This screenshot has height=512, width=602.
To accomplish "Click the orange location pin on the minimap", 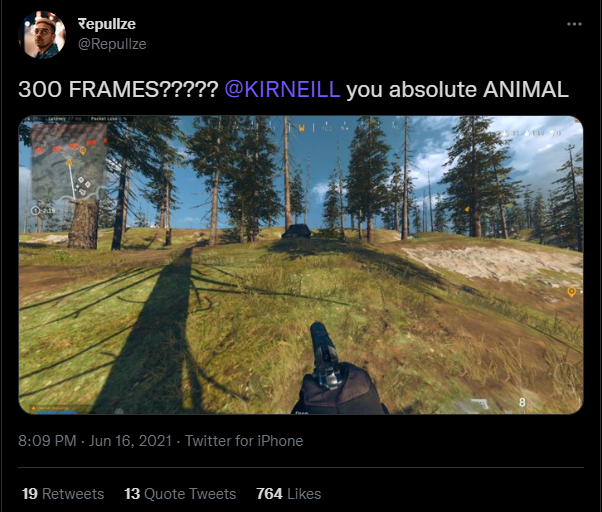I will pyautogui.click(x=83, y=151).
